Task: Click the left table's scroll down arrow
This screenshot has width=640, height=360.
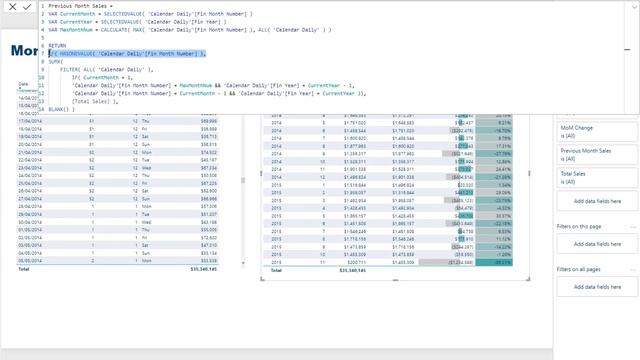Action: [x=243, y=263]
